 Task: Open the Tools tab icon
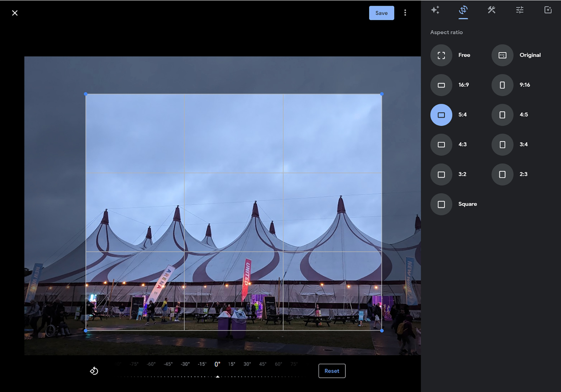click(x=491, y=10)
